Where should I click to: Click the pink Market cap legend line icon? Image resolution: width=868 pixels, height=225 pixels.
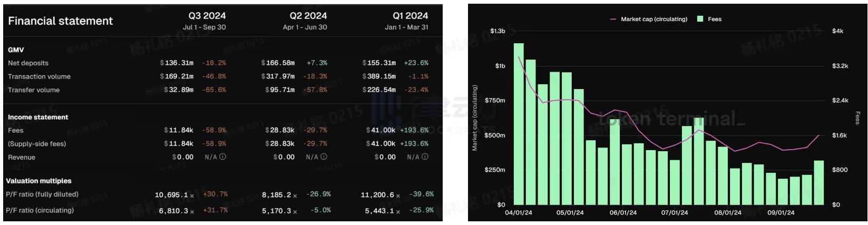(x=613, y=19)
